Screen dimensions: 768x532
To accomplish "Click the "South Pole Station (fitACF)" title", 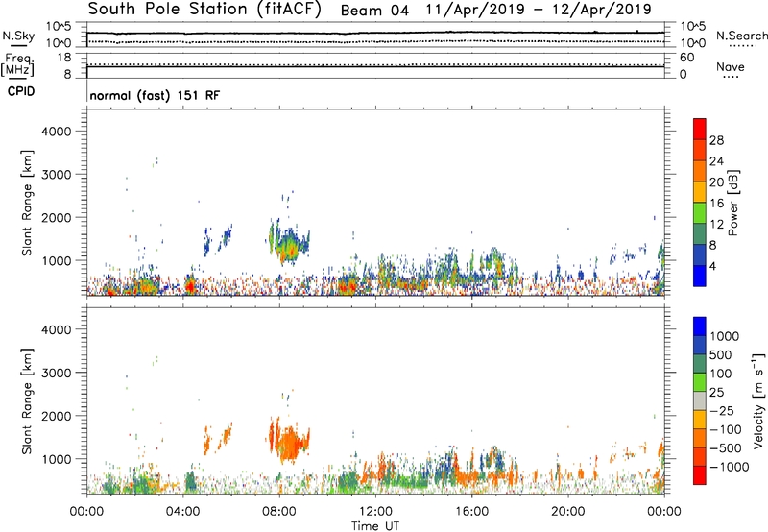I will pos(204,10).
